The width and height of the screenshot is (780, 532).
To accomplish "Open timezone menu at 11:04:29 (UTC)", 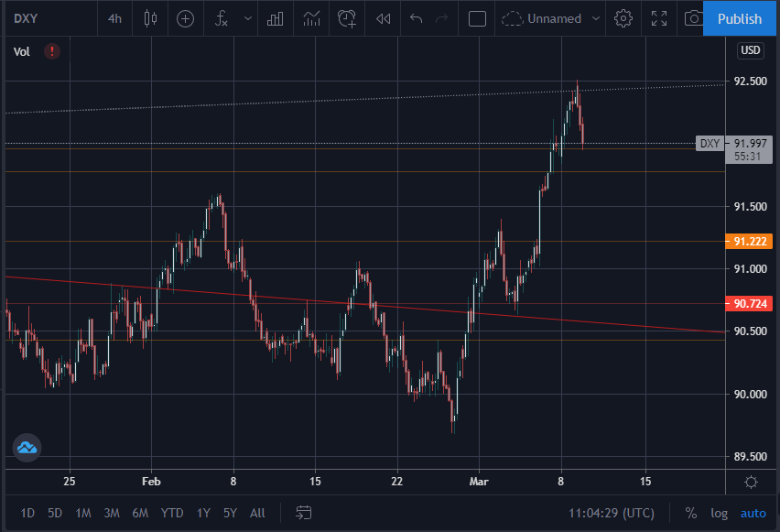I will (x=612, y=513).
